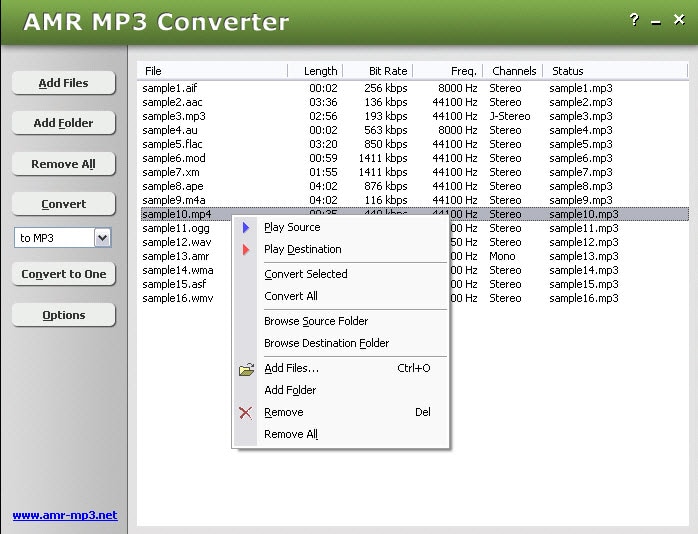The height and width of the screenshot is (534, 698).
Task: Click the 563 kbps bit rate cell
Action: coord(386,130)
